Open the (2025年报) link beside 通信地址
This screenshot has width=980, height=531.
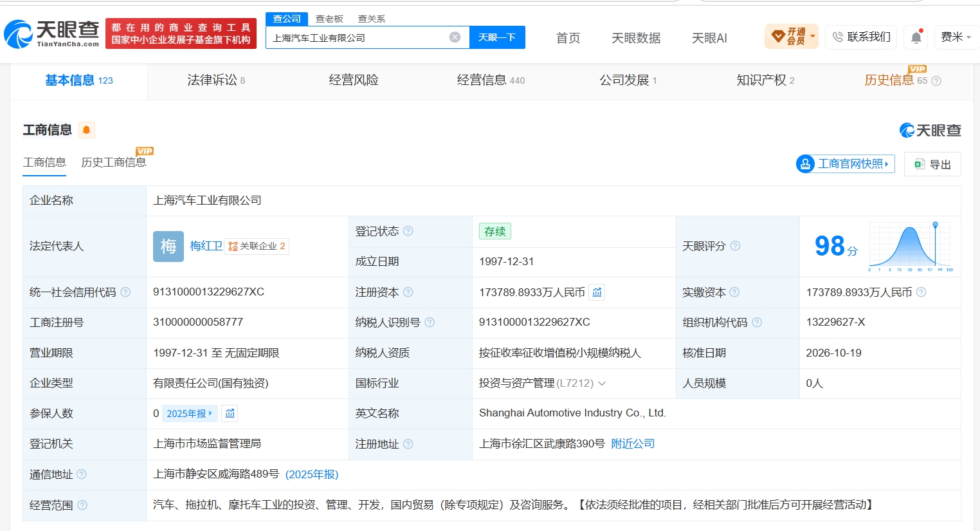(x=312, y=474)
